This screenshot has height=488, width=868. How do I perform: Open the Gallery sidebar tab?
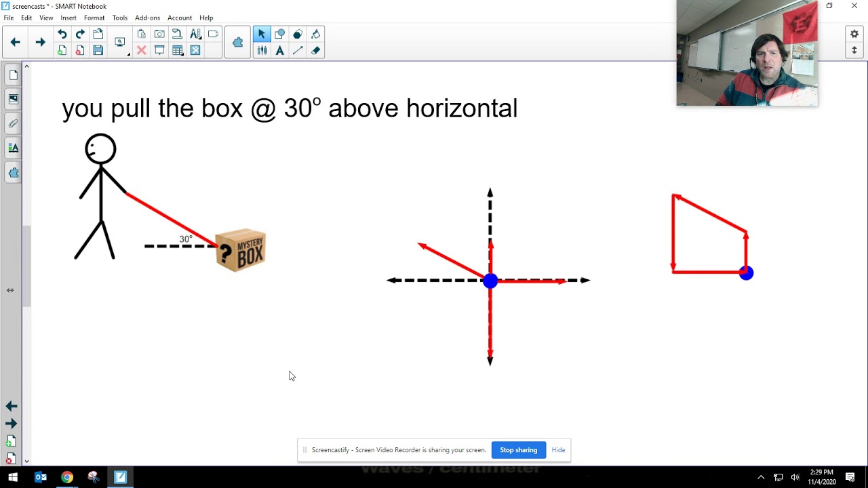coord(13,99)
